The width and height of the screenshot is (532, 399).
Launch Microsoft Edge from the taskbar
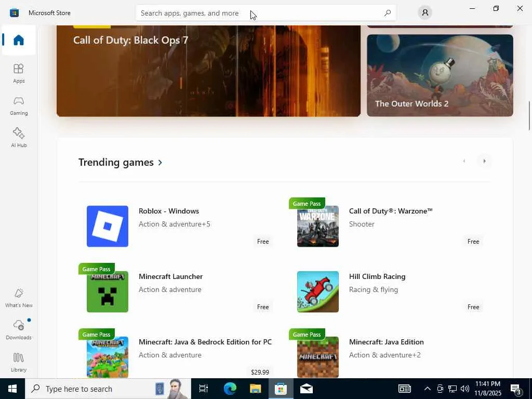(230, 389)
